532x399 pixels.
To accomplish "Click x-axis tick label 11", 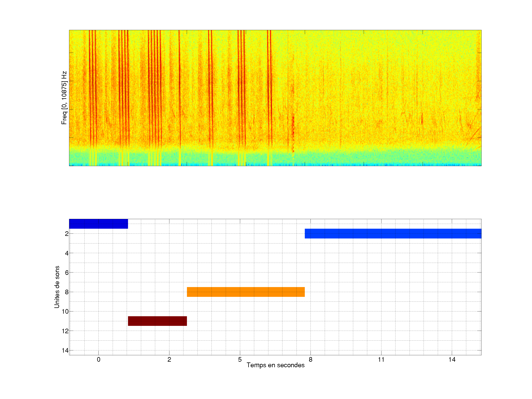I will [381, 359].
